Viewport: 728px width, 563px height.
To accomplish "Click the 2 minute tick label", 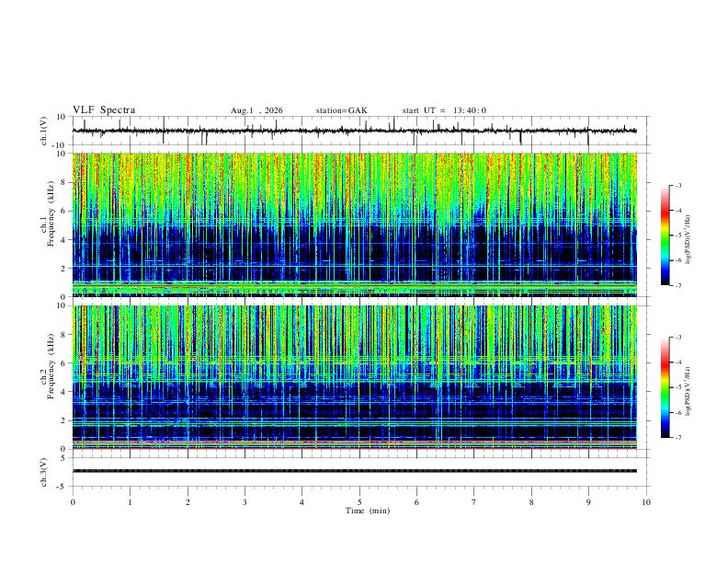I will (x=188, y=502).
